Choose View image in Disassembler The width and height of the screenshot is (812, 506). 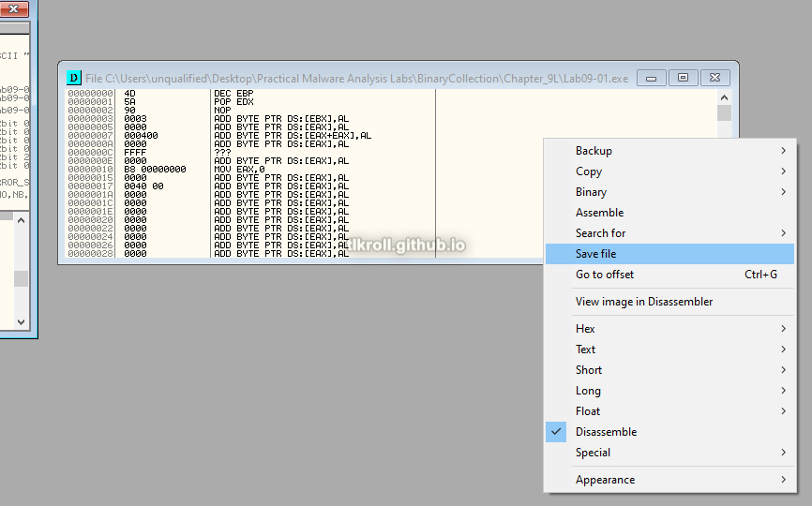[644, 302]
